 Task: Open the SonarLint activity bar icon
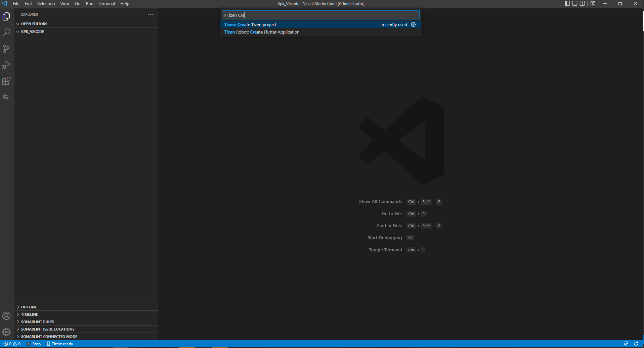pos(6,97)
